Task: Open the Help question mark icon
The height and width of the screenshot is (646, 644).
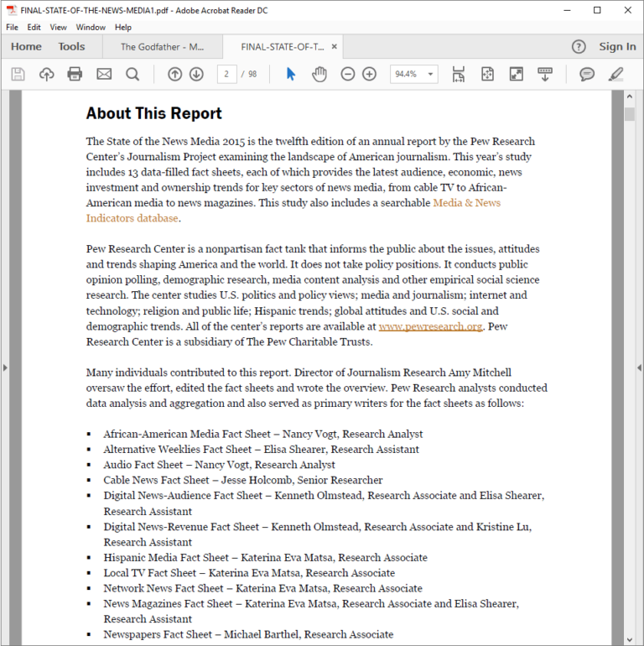Action: [579, 46]
